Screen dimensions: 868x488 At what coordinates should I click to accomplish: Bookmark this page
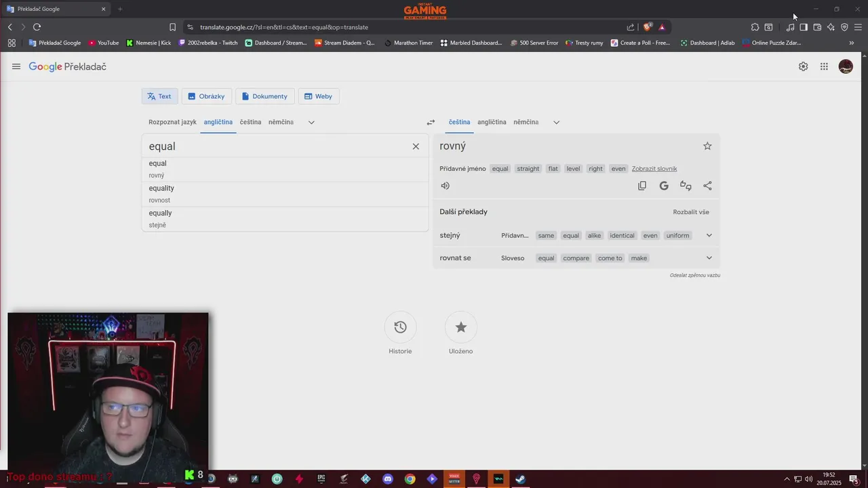172,27
